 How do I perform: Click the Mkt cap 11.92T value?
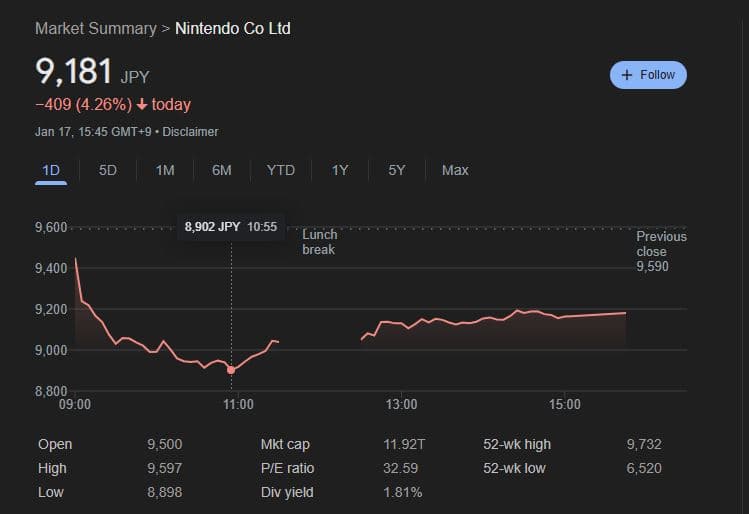coord(402,444)
